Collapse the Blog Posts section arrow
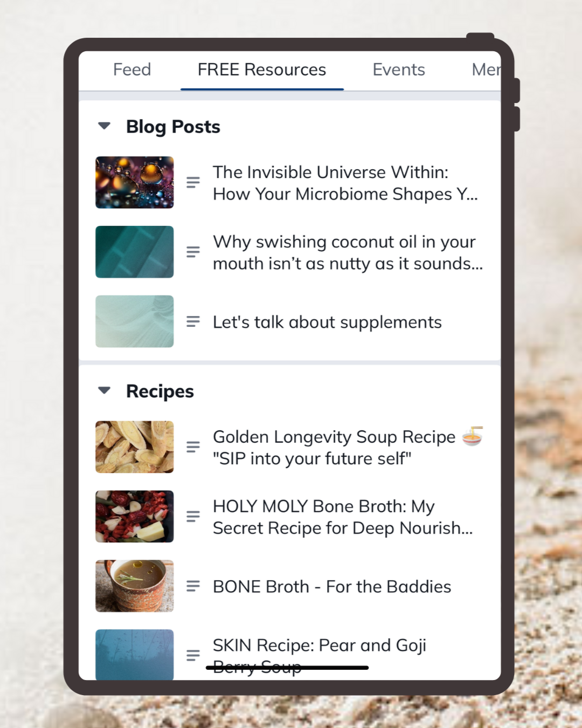The height and width of the screenshot is (728, 582). [x=105, y=126]
